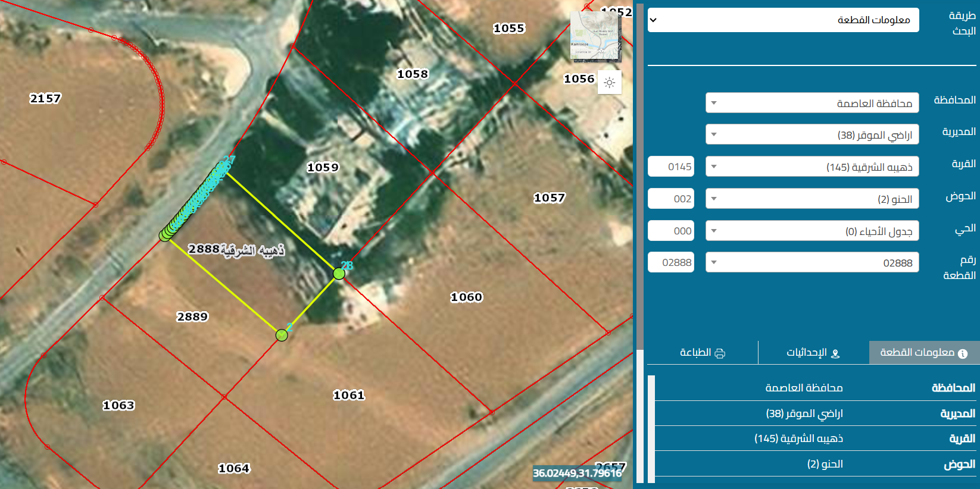980x489 pixels.
Task: Expand the القرية village dropdown
Action: point(812,167)
